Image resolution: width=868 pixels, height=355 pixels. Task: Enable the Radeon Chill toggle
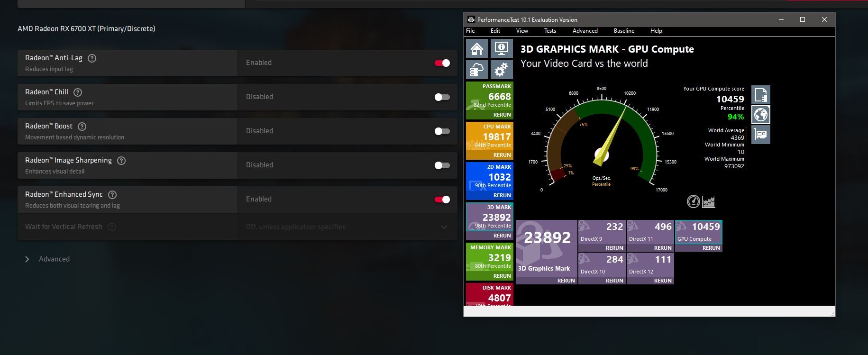click(442, 97)
